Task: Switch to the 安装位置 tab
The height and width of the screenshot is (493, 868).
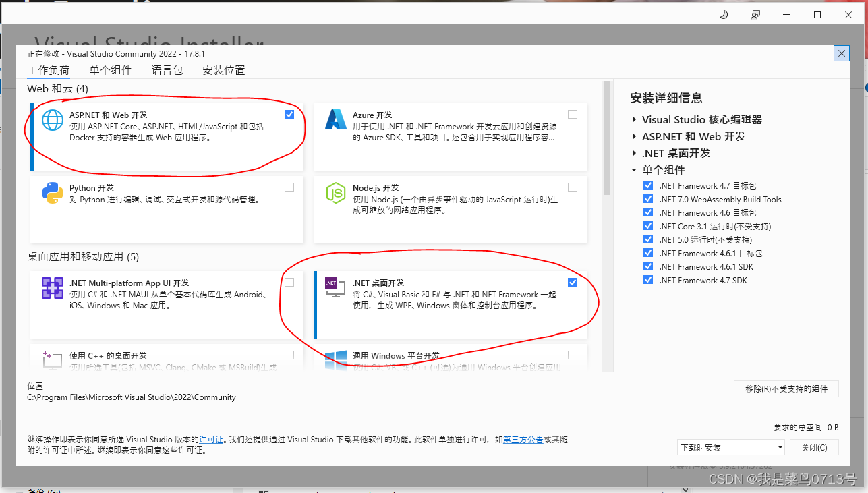Action: click(x=224, y=70)
